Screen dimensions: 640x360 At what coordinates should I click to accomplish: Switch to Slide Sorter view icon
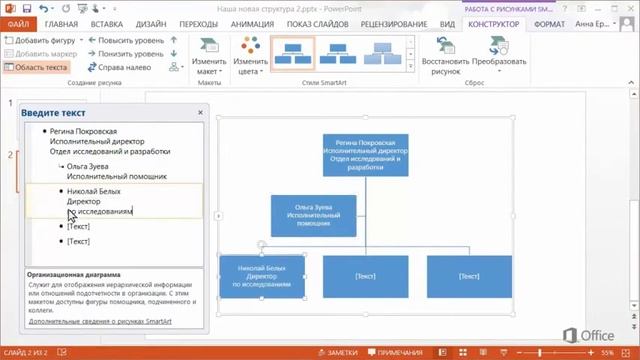tap(463, 353)
